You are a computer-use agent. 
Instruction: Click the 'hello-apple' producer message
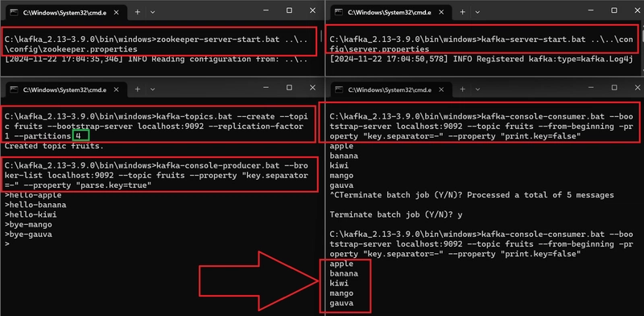33,195
